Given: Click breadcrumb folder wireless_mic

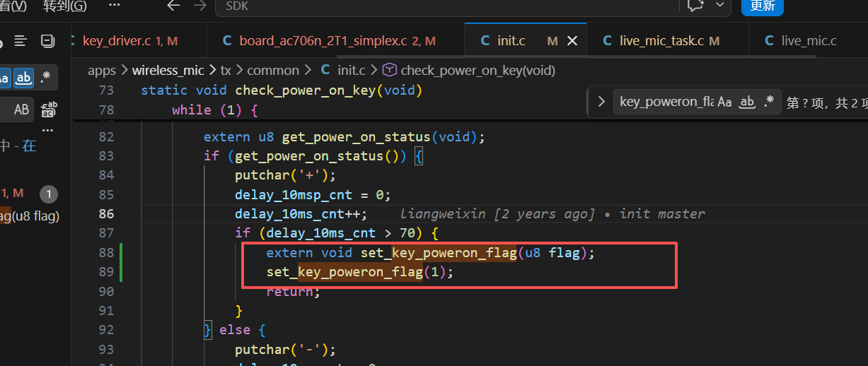Looking at the screenshot, I should point(168,70).
